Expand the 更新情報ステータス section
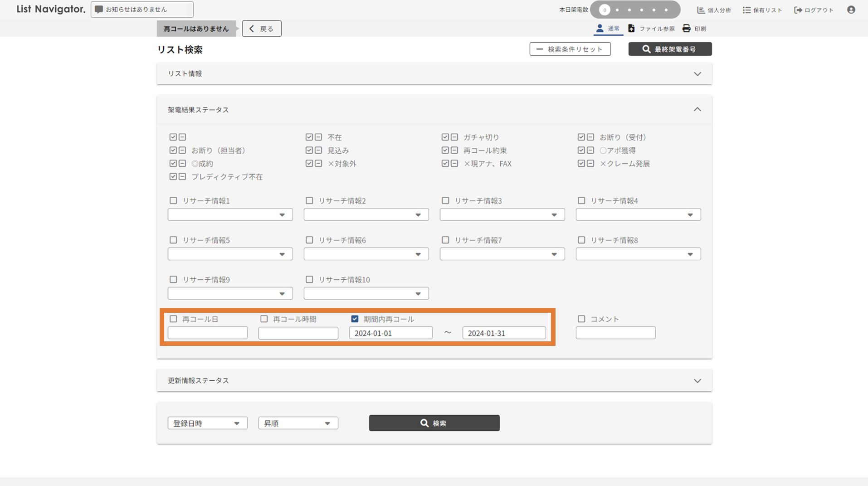The image size is (868, 486). [697, 381]
